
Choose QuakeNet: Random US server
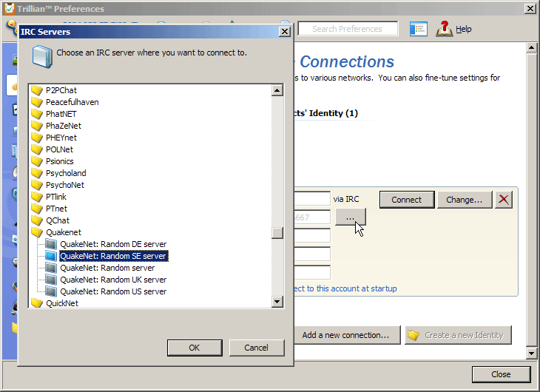click(x=113, y=291)
